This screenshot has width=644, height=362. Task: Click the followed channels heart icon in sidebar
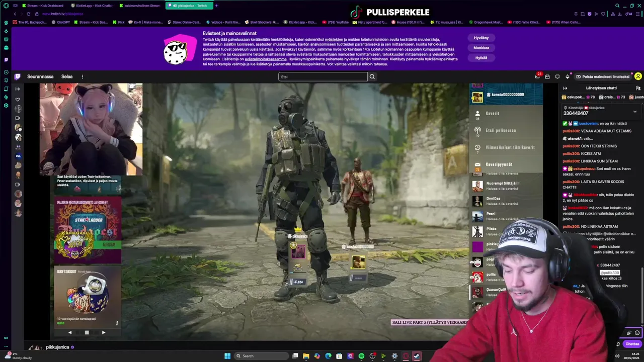pos(18,100)
